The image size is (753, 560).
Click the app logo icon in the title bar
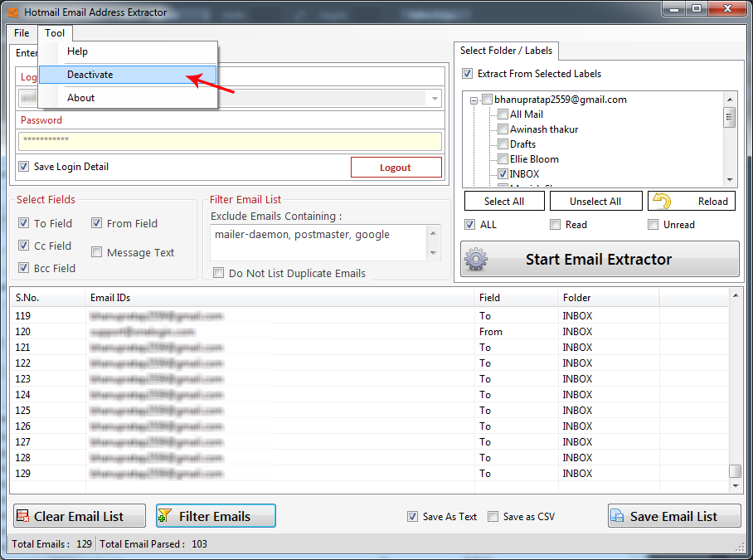[13, 12]
